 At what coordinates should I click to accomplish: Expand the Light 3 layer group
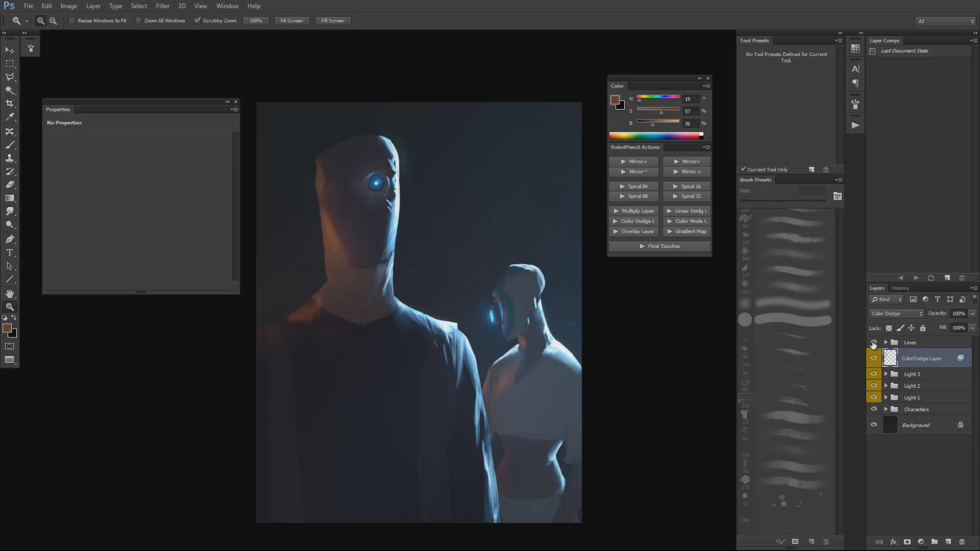(885, 374)
